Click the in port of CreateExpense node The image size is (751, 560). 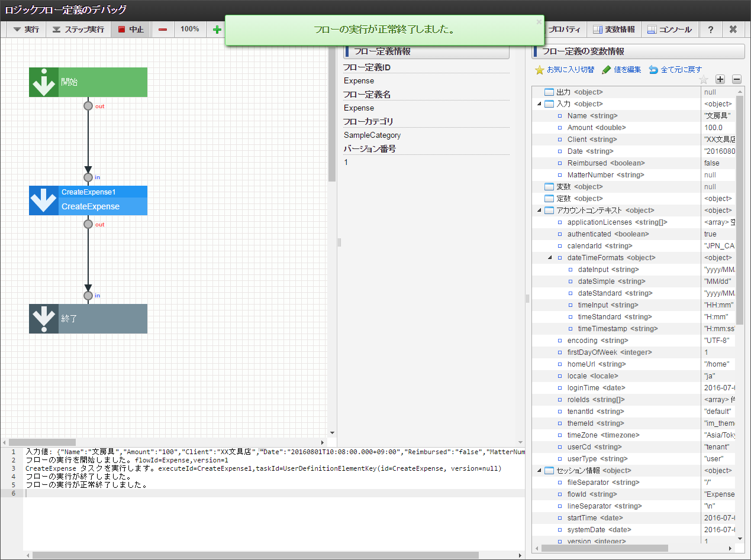pos(88,177)
